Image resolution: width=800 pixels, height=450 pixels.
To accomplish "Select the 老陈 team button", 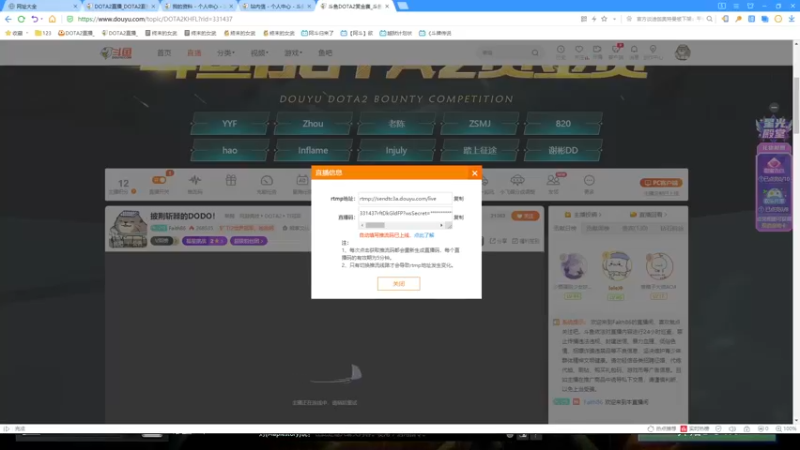I will pos(396,123).
